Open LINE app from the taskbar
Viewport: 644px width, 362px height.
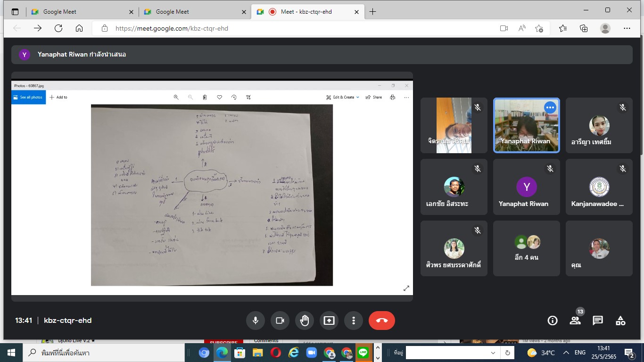tap(363, 353)
